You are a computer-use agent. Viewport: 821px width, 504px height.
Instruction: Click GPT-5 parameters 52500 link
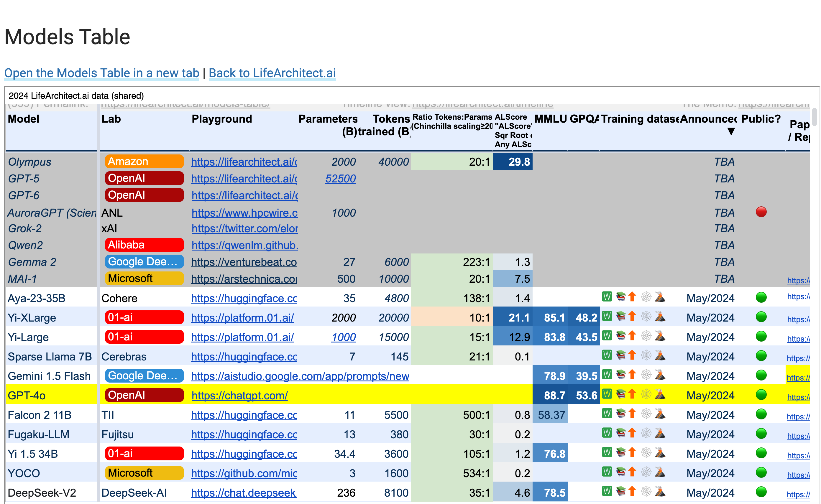(x=341, y=179)
